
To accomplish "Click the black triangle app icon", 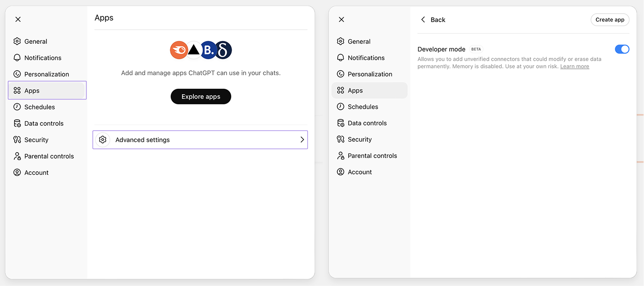I will tap(194, 50).
